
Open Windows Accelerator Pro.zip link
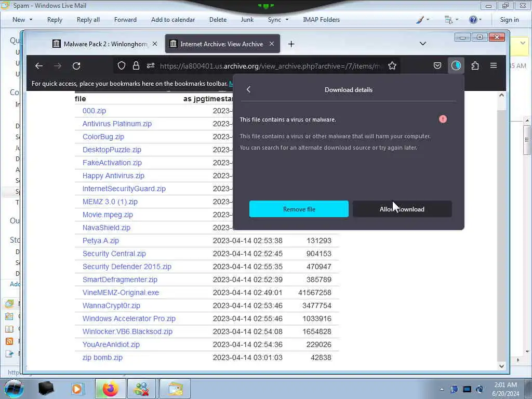point(129,318)
